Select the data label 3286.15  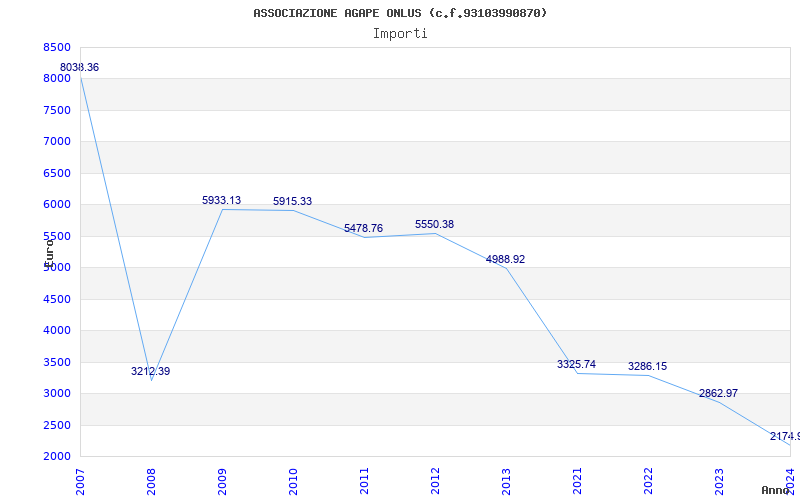pyautogui.click(x=647, y=366)
